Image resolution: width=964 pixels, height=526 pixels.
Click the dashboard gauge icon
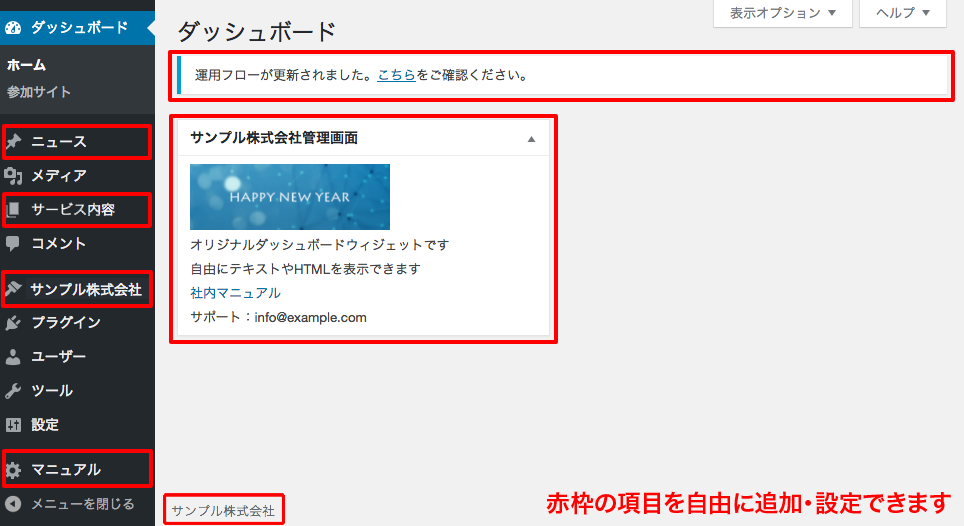pyautogui.click(x=13, y=28)
